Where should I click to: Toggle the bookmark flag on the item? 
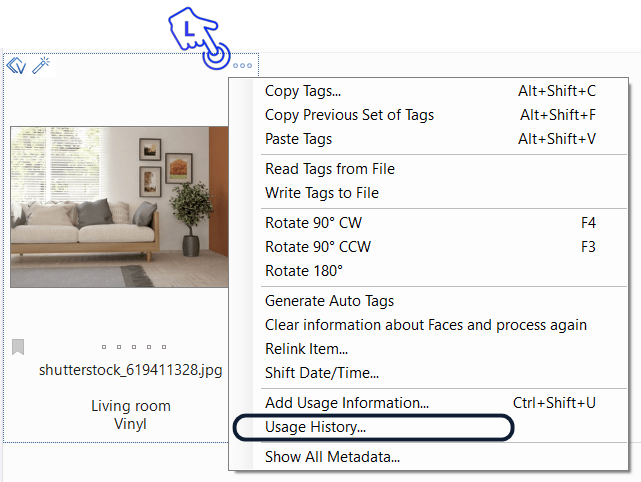[18, 347]
